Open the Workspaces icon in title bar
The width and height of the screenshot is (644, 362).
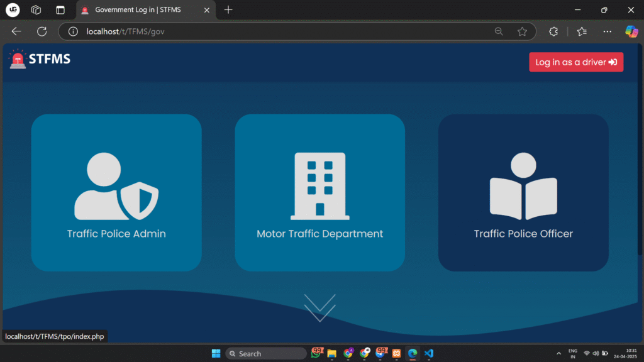pos(36,9)
